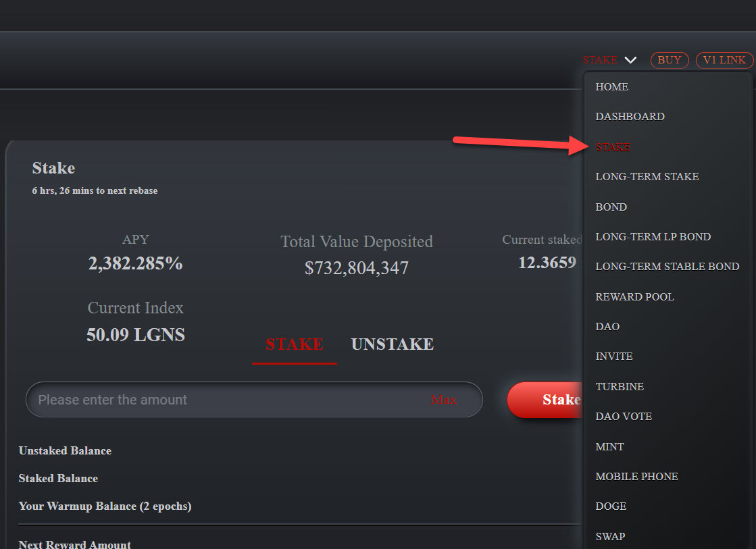The height and width of the screenshot is (549, 756).
Task: Go to TURBINE menu item
Action: point(619,387)
